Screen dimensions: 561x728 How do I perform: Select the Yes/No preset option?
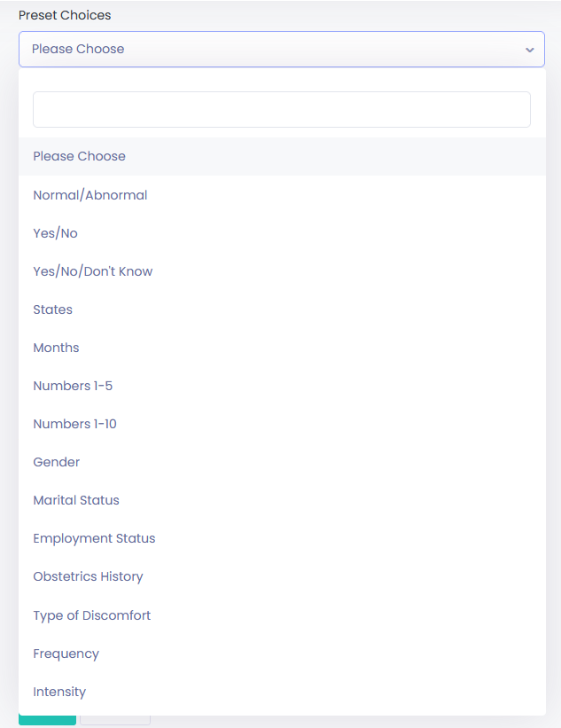pos(282,233)
